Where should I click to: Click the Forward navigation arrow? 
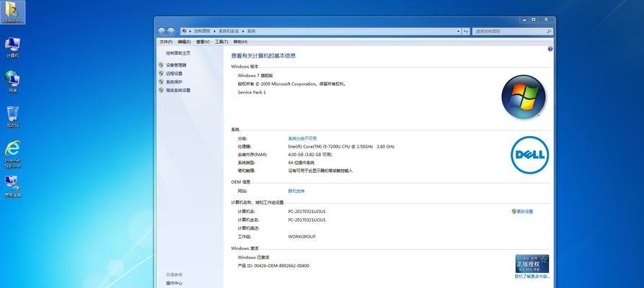(x=171, y=31)
